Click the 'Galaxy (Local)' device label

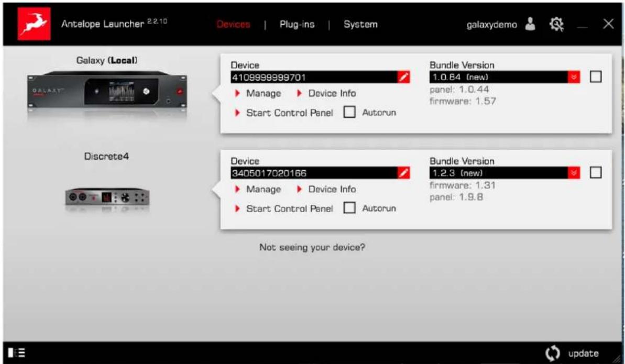pyautogui.click(x=107, y=61)
